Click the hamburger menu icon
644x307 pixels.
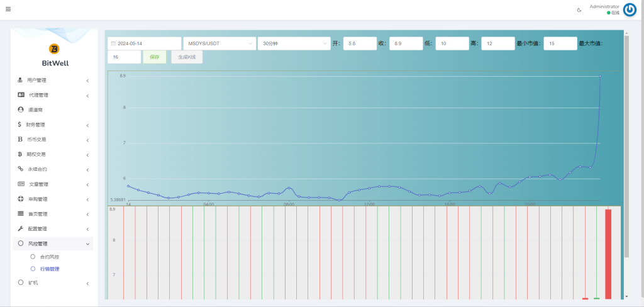pos(8,9)
